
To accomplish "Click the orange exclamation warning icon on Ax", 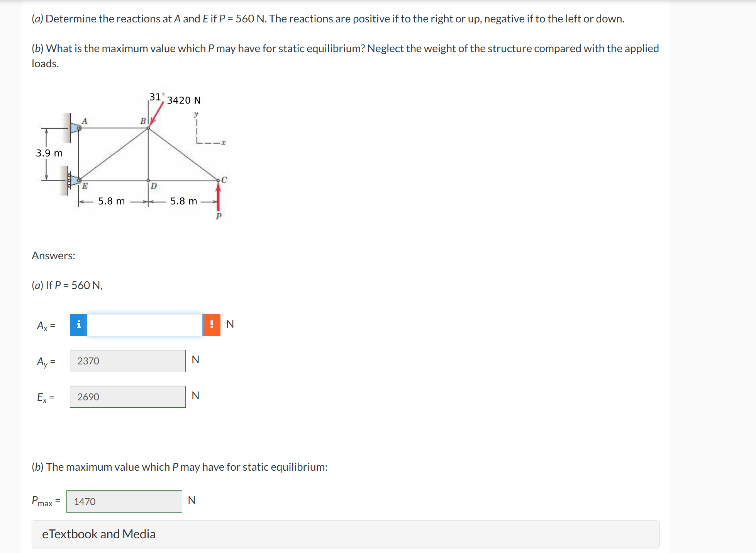I will coord(212,325).
